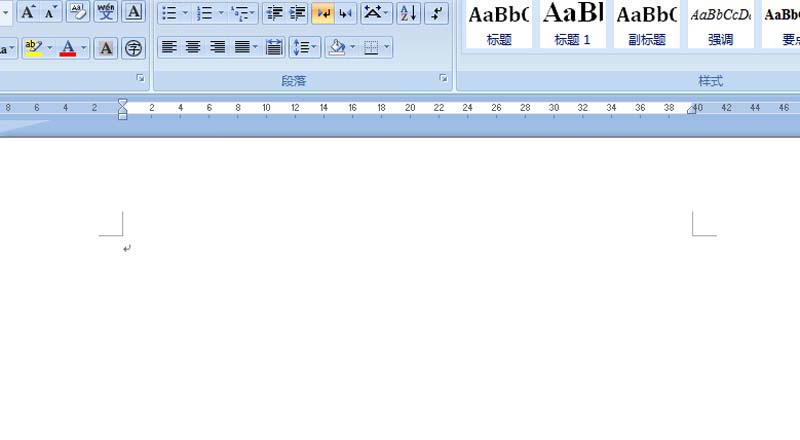Justify the paragraph text
The image size is (800, 440).
pos(242,47)
